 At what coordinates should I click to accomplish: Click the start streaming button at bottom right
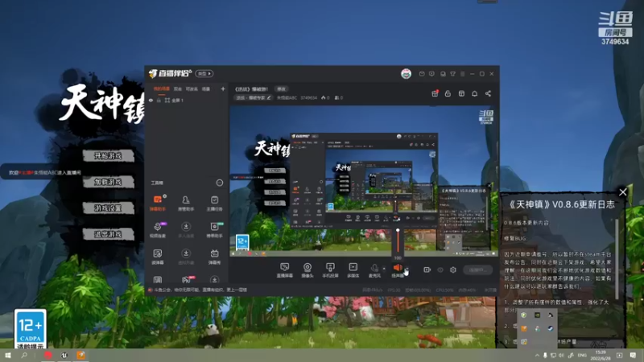point(478,269)
